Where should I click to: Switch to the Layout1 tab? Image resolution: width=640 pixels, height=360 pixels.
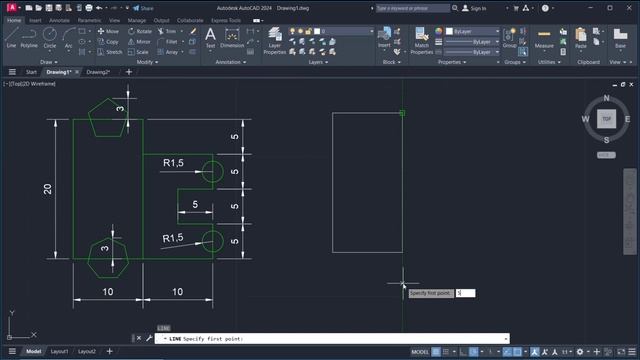click(59, 351)
